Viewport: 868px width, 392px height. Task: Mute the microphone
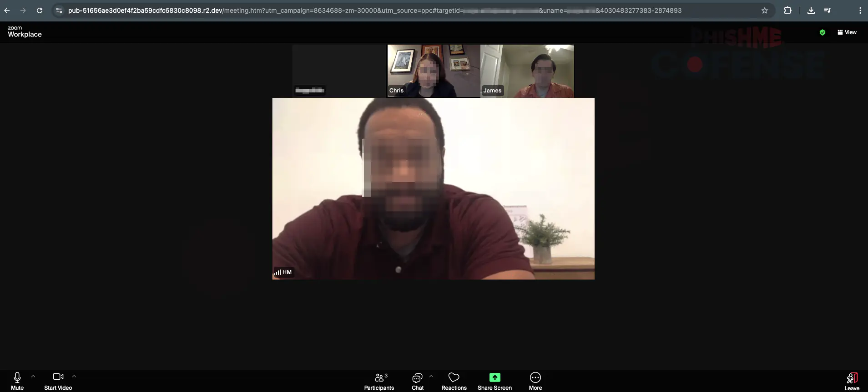pyautogui.click(x=17, y=381)
